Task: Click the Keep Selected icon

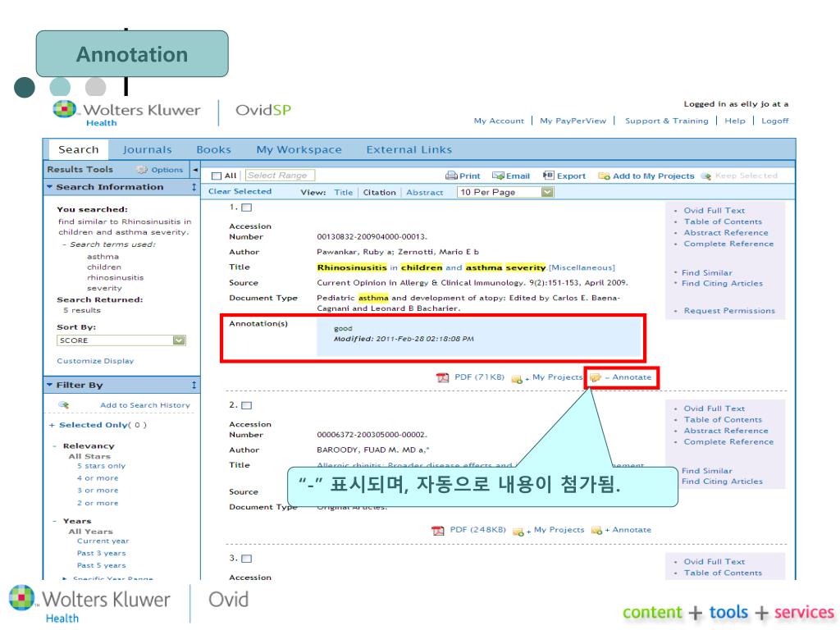Action: point(706,176)
